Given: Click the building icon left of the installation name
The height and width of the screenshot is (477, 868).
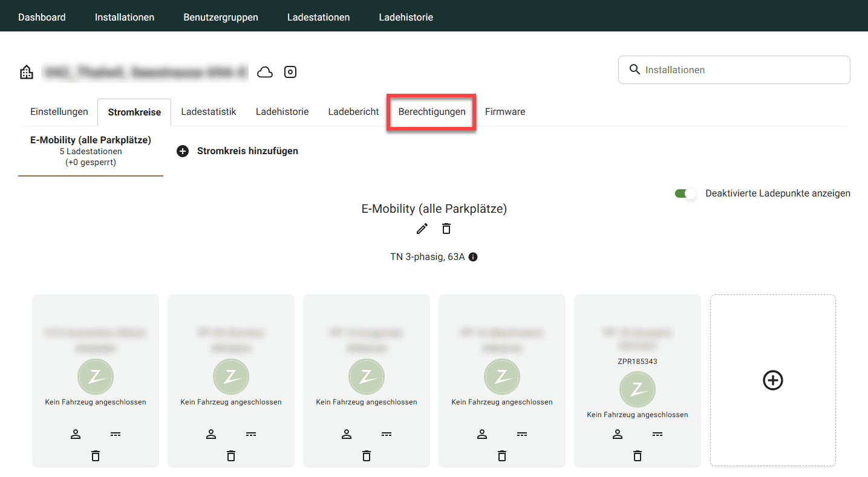Looking at the screenshot, I should 27,73.
